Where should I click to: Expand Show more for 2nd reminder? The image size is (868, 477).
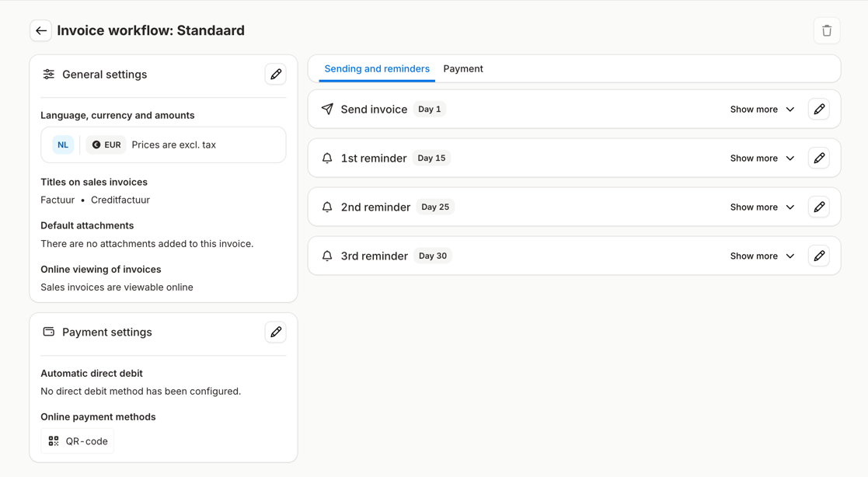pos(762,207)
